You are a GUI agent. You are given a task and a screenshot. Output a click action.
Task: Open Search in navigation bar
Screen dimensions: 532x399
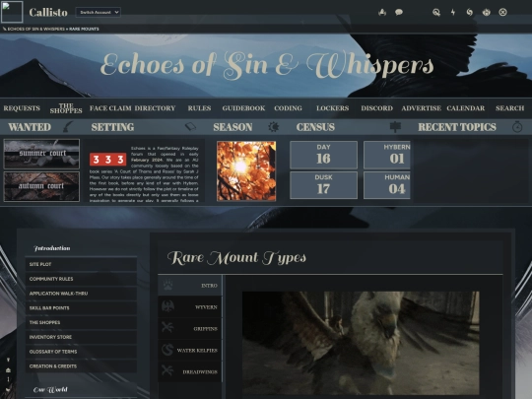509,108
